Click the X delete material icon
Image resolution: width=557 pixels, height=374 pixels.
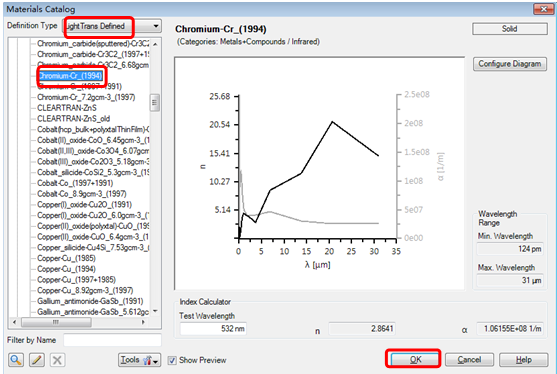[57, 360]
